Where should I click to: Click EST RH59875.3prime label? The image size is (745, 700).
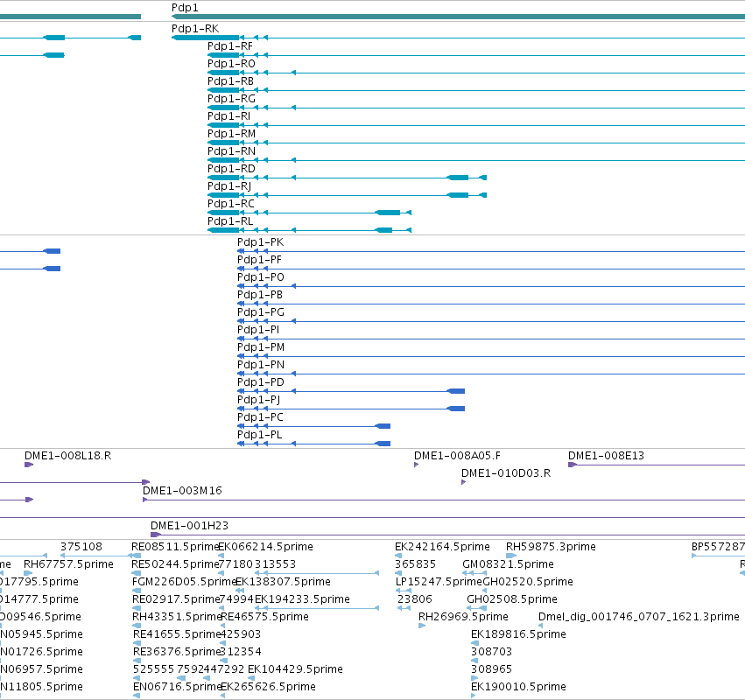[x=551, y=547]
